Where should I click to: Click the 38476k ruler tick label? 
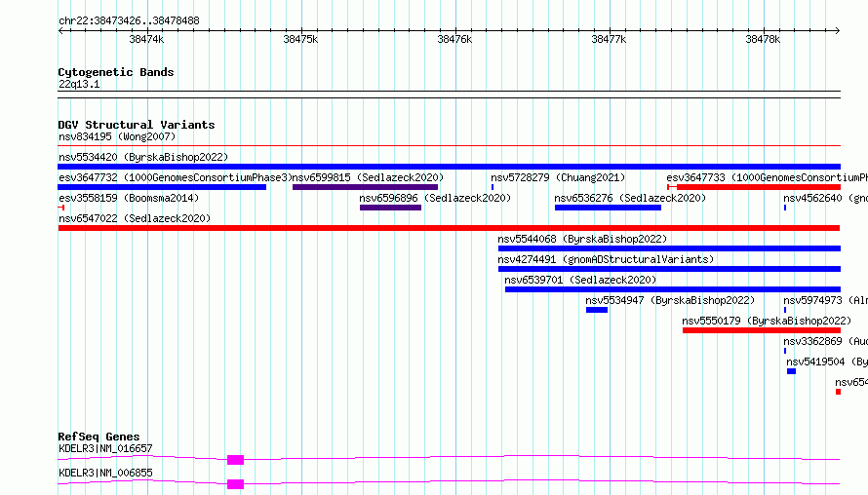click(x=454, y=39)
